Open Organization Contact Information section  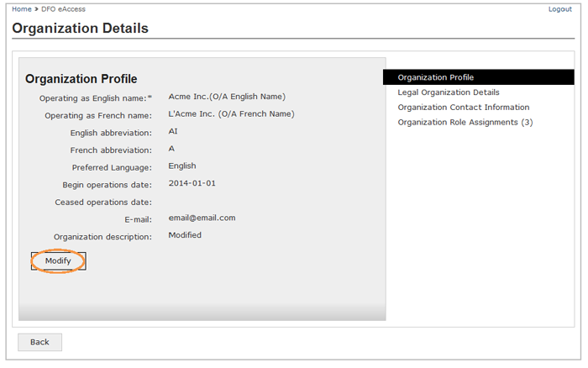click(x=464, y=108)
